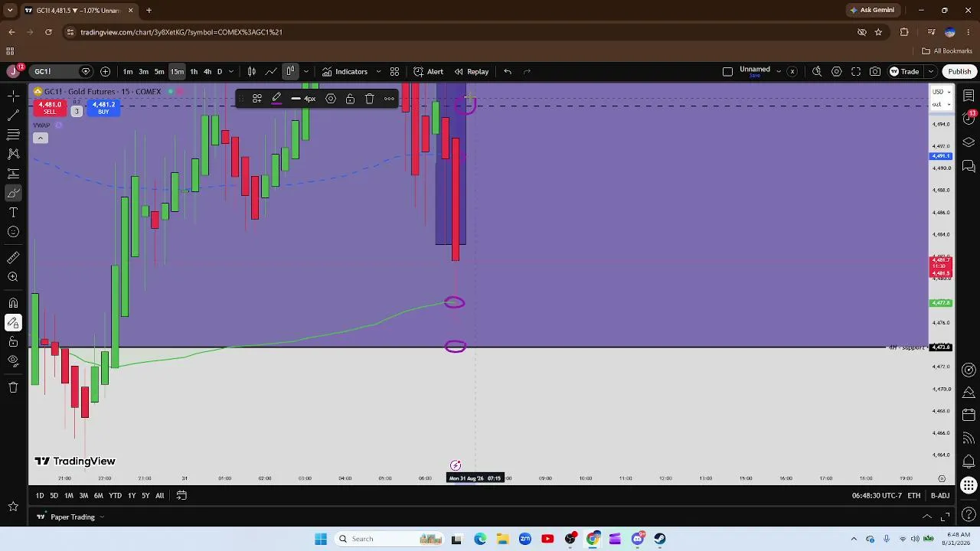
Task: Click the Trade button
Action: [x=904, y=71]
